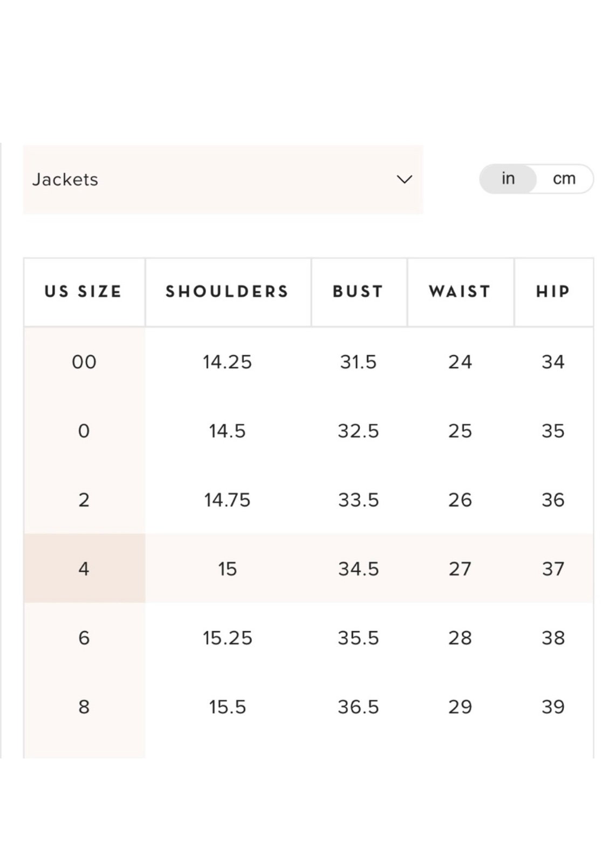Click bust value 34.5

(359, 569)
